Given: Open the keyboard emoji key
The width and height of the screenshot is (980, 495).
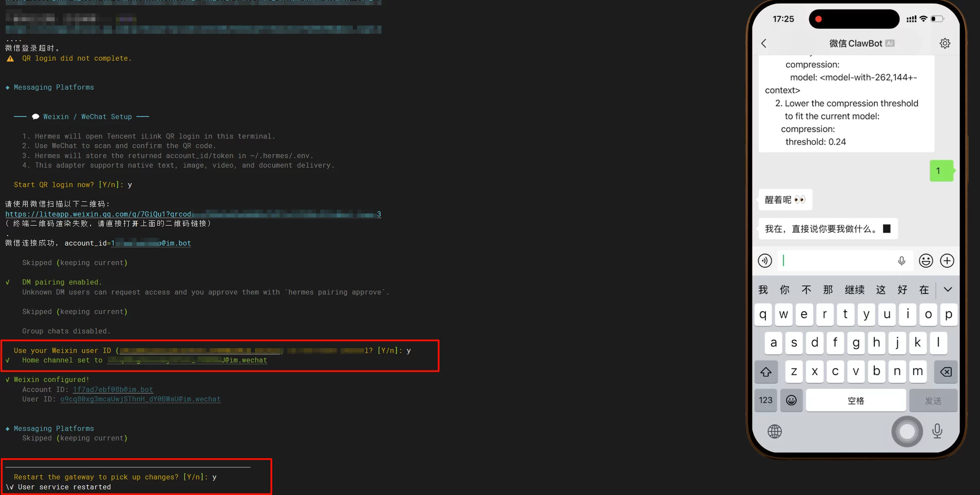Looking at the screenshot, I should (791, 400).
